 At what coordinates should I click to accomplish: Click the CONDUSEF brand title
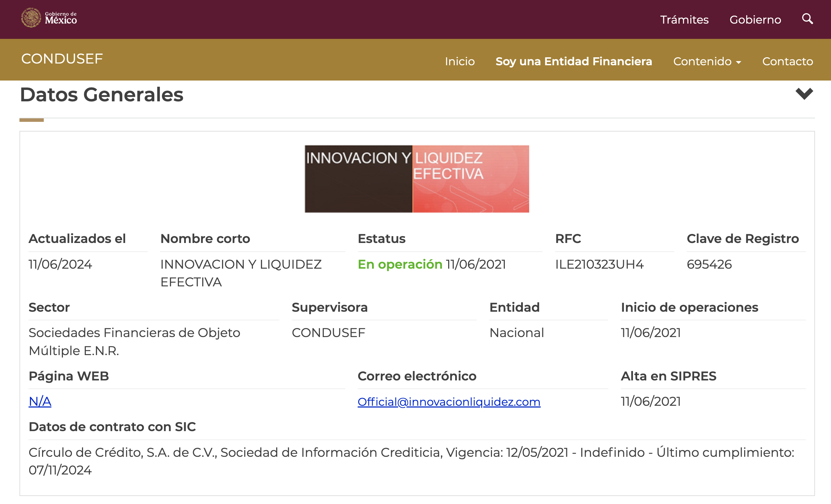(x=62, y=59)
